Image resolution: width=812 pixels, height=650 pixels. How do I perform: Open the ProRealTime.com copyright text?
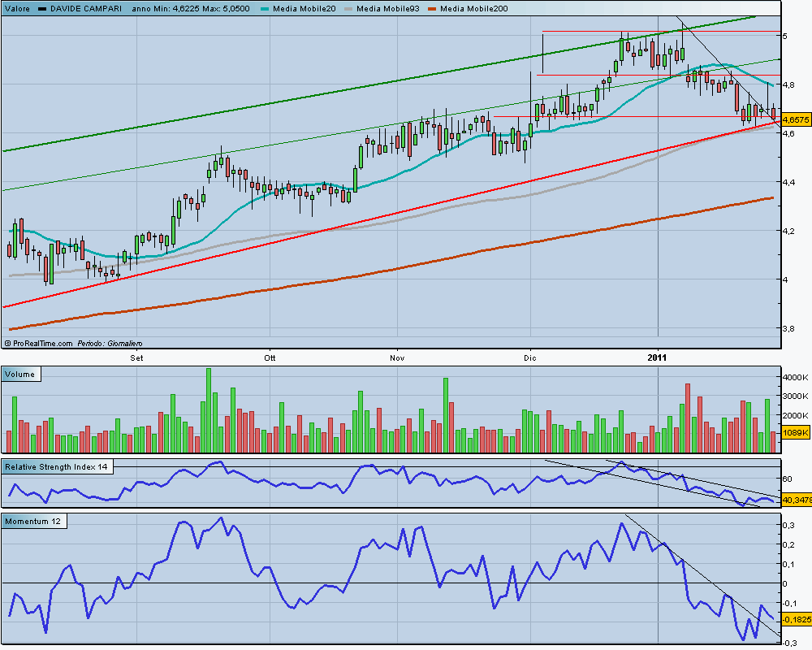point(38,343)
